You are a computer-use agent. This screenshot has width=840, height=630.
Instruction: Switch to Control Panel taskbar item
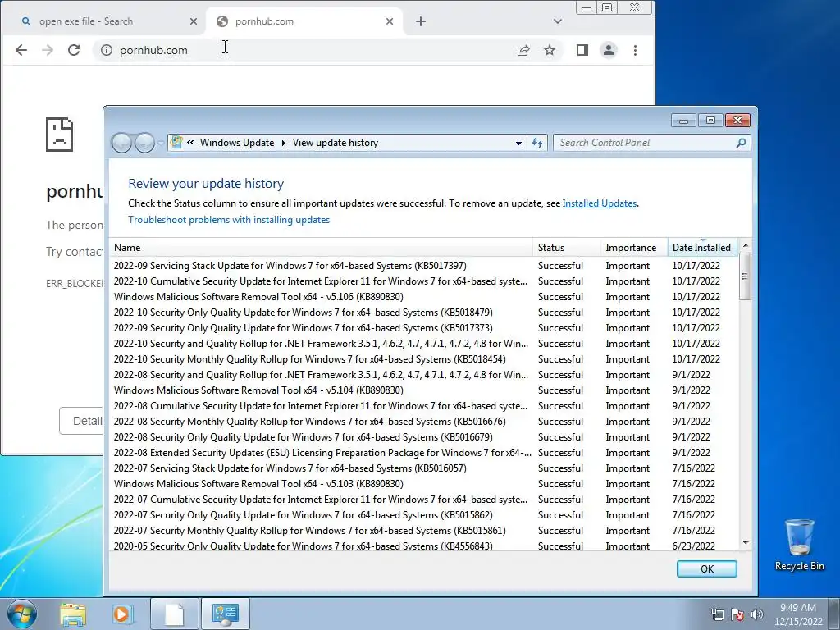(225, 614)
